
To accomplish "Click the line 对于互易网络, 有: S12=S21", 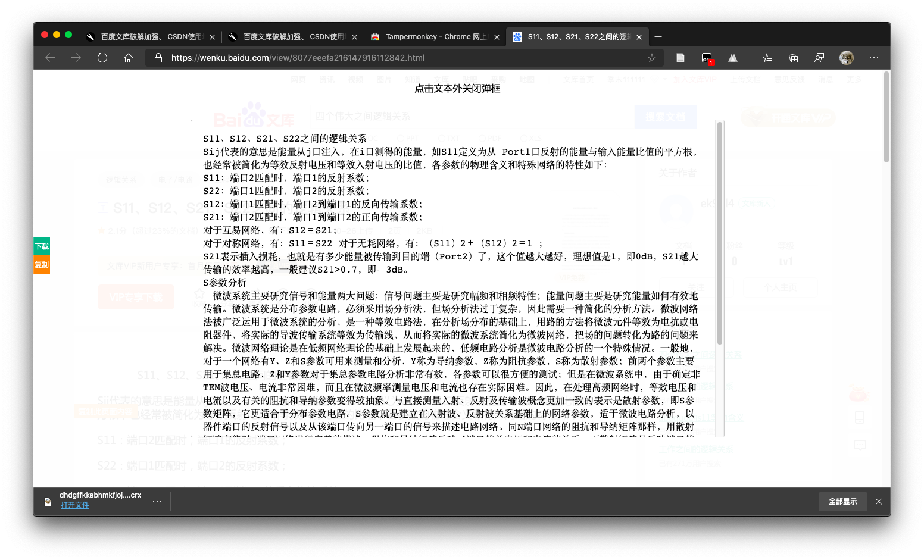I will click(x=270, y=230).
